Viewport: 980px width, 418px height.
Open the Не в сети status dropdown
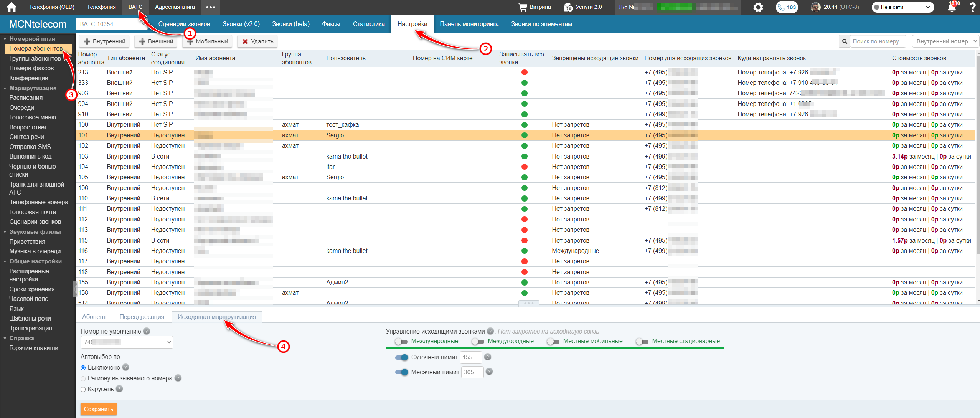click(902, 7)
